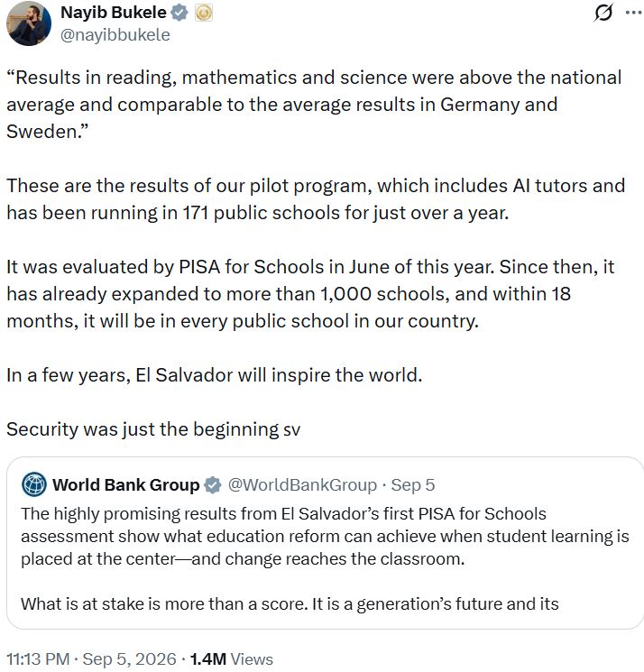Click the Nayib Bukele display name
This screenshot has width=644, height=672.
[x=113, y=13]
